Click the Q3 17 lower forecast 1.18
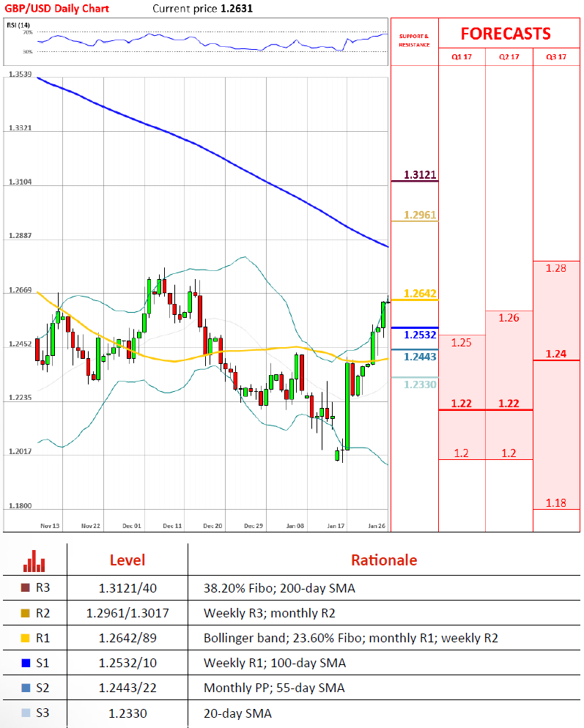The height and width of the screenshot is (728, 584). (556, 503)
